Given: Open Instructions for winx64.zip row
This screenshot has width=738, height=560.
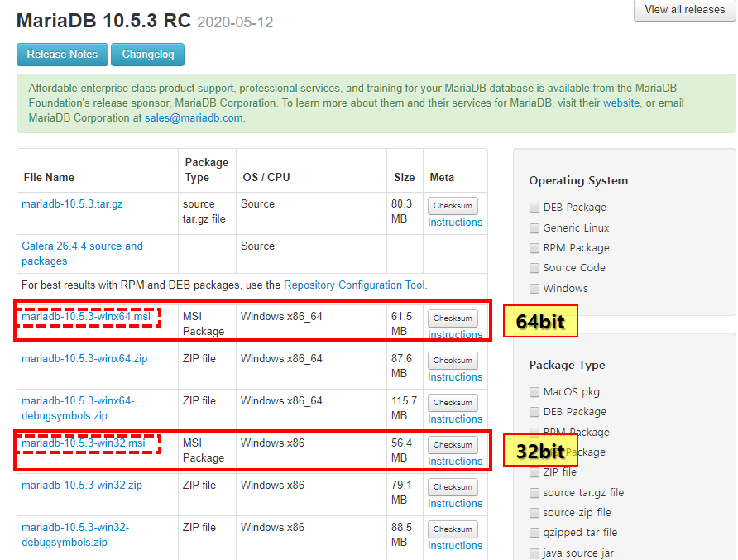Looking at the screenshot, I should click(x=455, y=377).
